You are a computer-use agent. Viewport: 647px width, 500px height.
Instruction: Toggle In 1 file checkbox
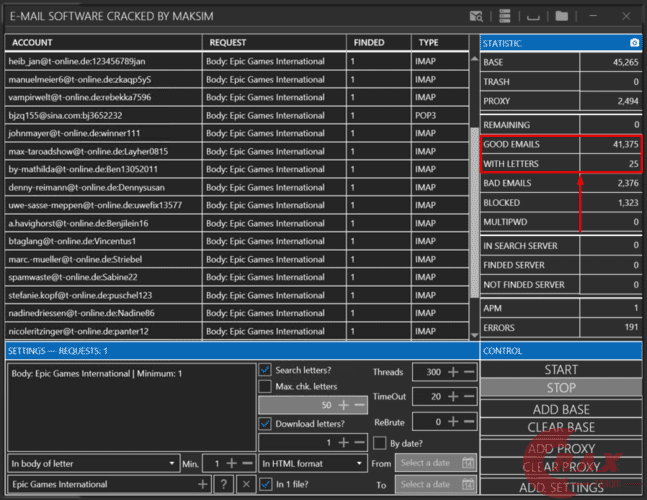pos(265,484)
